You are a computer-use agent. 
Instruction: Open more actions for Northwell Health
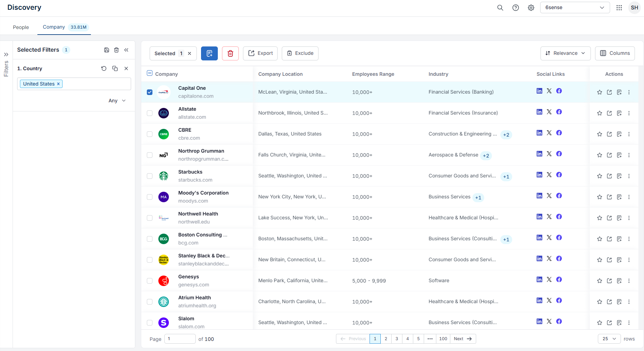[x=629, y=218]
